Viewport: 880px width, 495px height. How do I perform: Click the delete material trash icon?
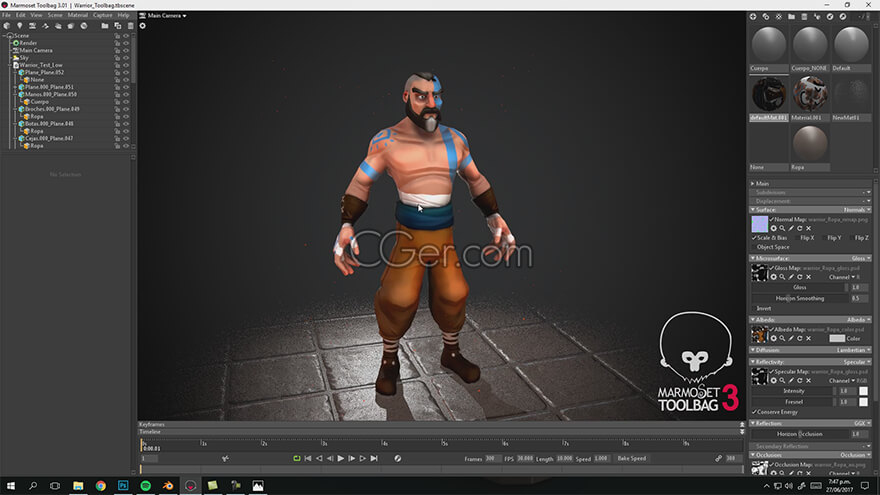(x=804, y=17)
